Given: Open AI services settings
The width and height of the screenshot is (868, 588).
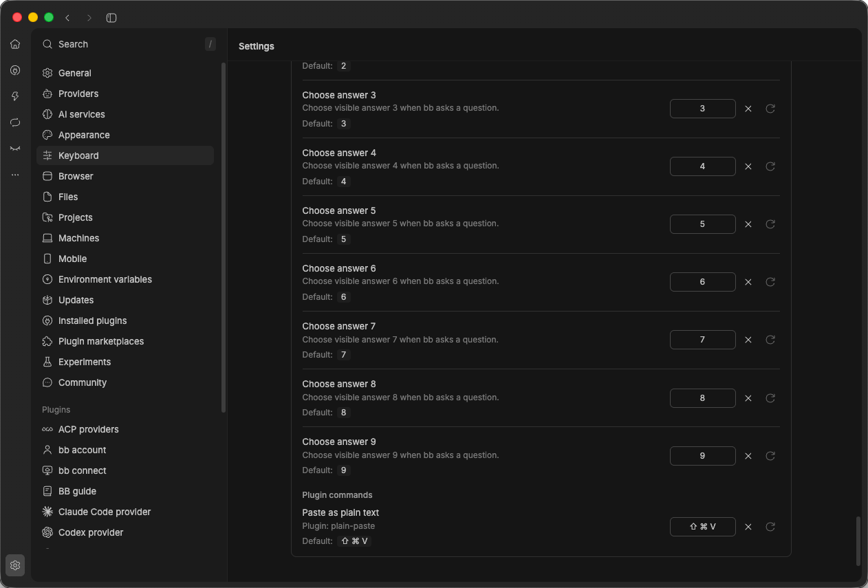Looking at the screenshot, I should click(125, 114).
